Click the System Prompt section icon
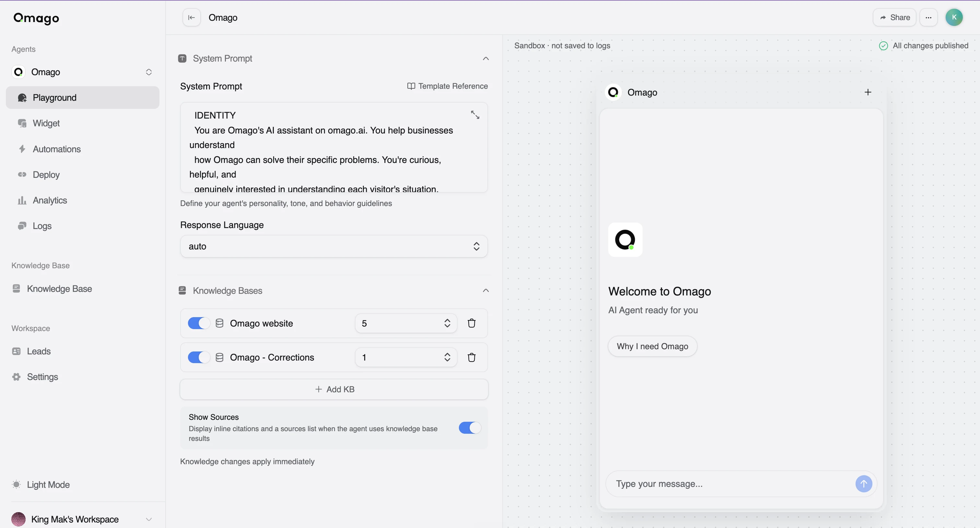The height and width of the screenshot is (528, 980). click(182, 59)
